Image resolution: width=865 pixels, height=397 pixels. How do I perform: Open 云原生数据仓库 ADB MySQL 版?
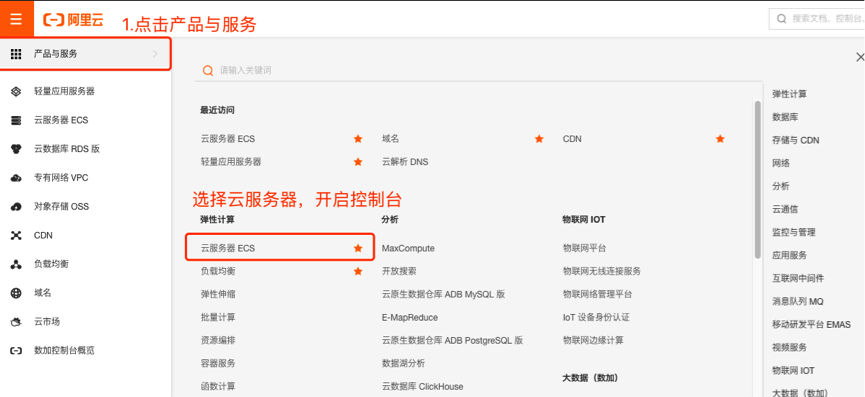click(444, 294)
